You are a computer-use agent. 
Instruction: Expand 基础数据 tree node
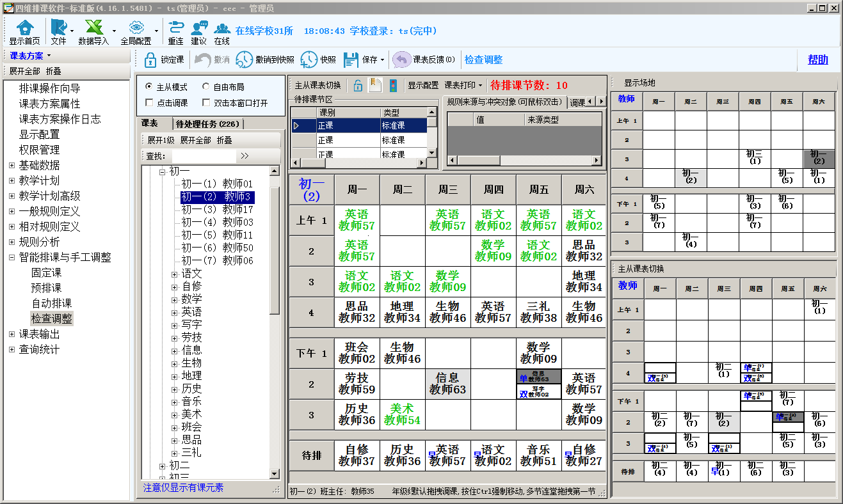[12, 165]
